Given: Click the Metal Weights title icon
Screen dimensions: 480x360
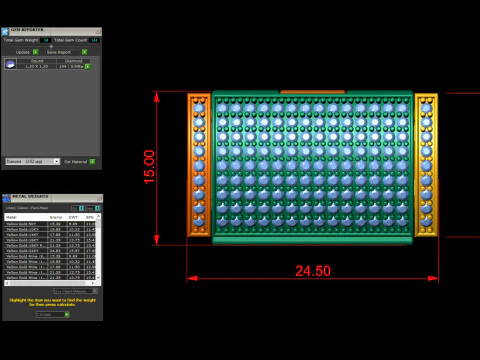Looking at the screenshot, I should coord(6,198).
